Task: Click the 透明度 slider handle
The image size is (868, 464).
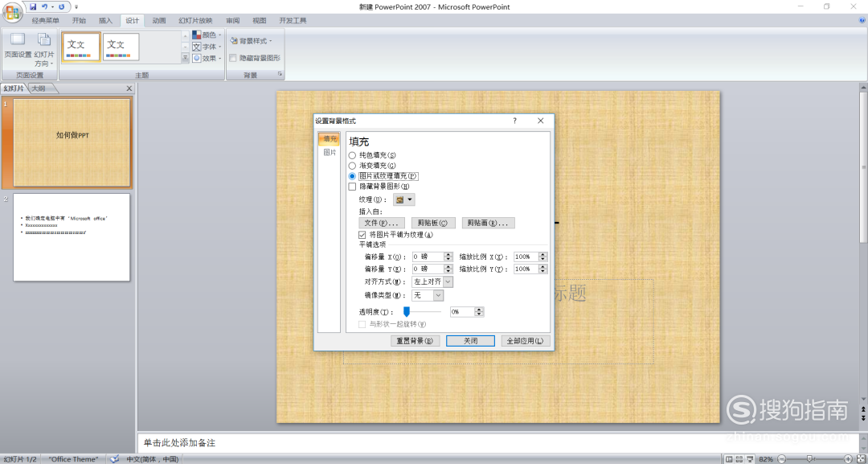Action: pyautogui.click(x=407, y=312)
